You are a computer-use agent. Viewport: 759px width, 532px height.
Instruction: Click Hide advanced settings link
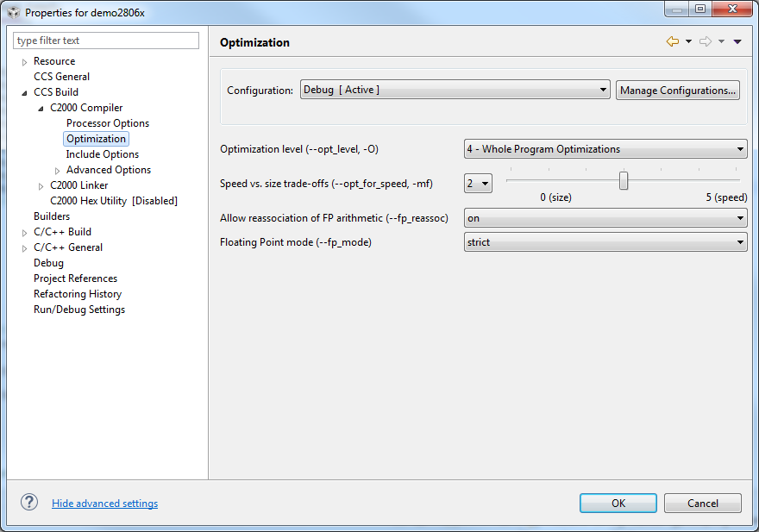point(104,504)
